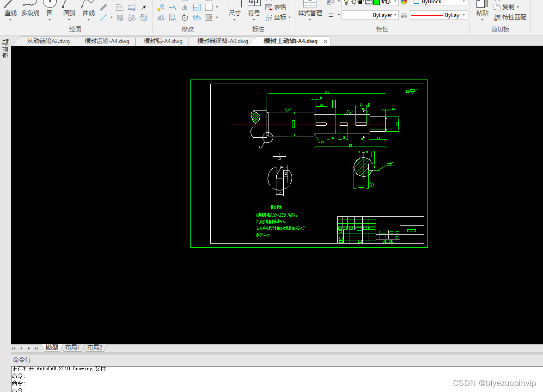The width and height of the screenshot is (543, 392).
Task: Pick the arrow draw tool
Action: pyautogui.click(x=144, y=7)
